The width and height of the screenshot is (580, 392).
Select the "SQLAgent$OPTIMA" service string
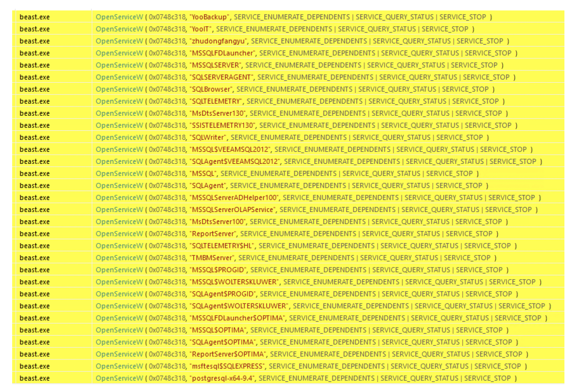pyautogui.click(x=223, y=342)
